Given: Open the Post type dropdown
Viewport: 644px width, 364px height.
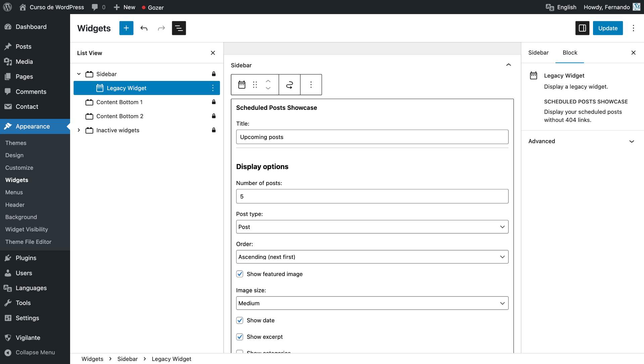Looking at the screenshot, I should (372, 227).
